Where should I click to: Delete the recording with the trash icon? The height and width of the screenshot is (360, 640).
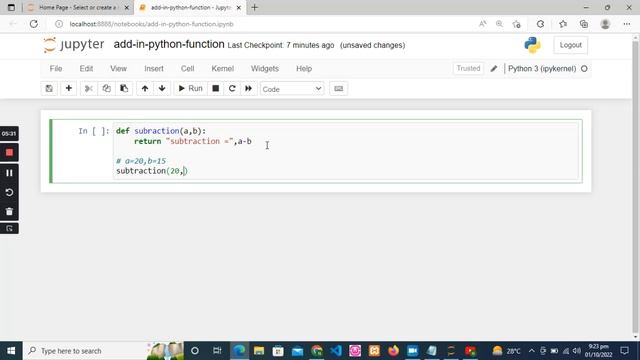(9, 211)
